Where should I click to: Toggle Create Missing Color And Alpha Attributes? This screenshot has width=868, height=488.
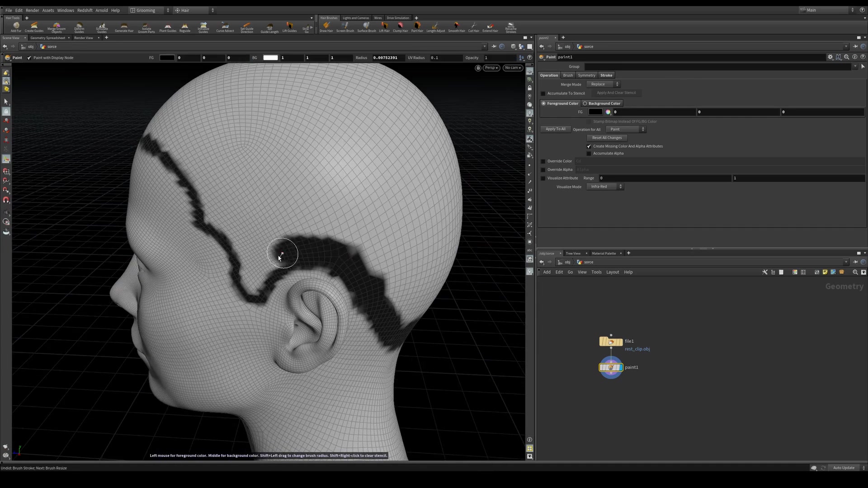pos(589,146)
